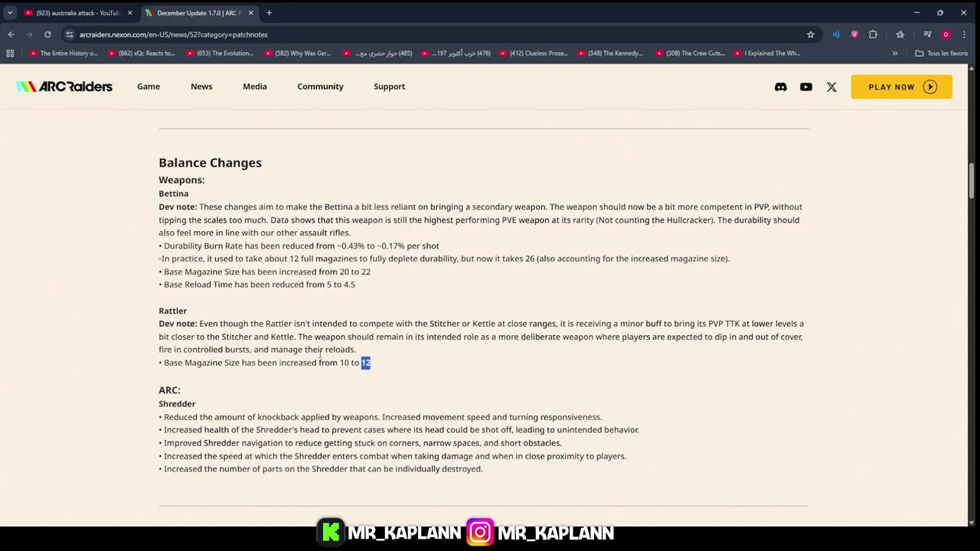The width and height of the screenshot is (980, 551).
Task: Click the ARC: subheading
Action: (169, 390)
